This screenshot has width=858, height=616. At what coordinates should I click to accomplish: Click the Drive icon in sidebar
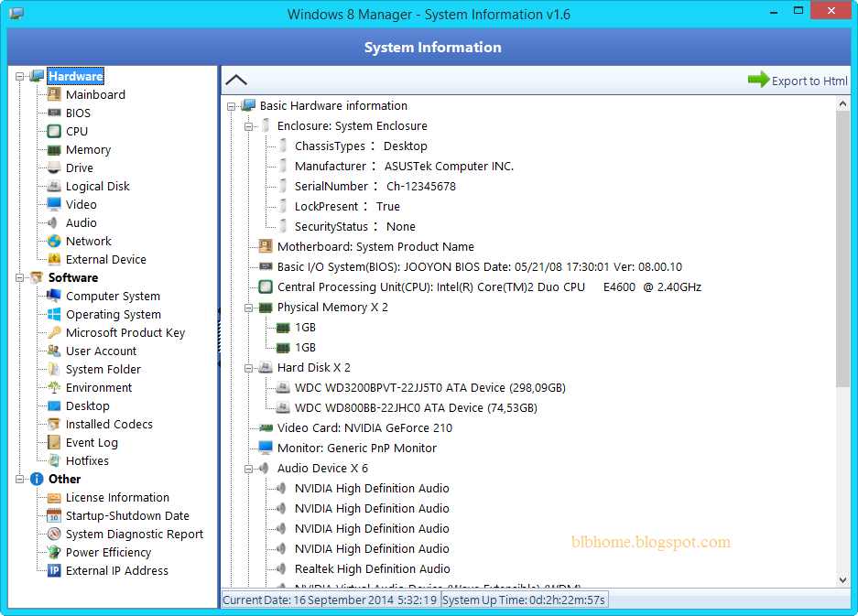pos(54,168)
